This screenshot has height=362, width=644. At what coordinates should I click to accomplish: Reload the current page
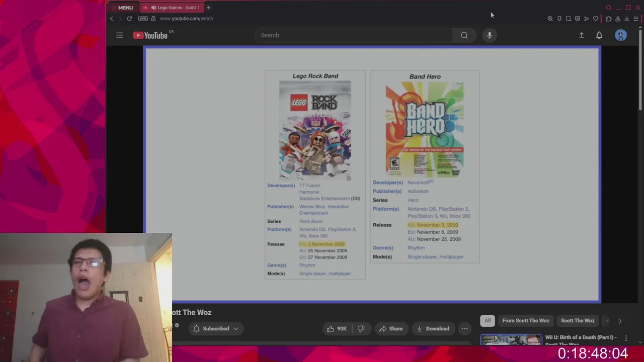tap(129, 19)
